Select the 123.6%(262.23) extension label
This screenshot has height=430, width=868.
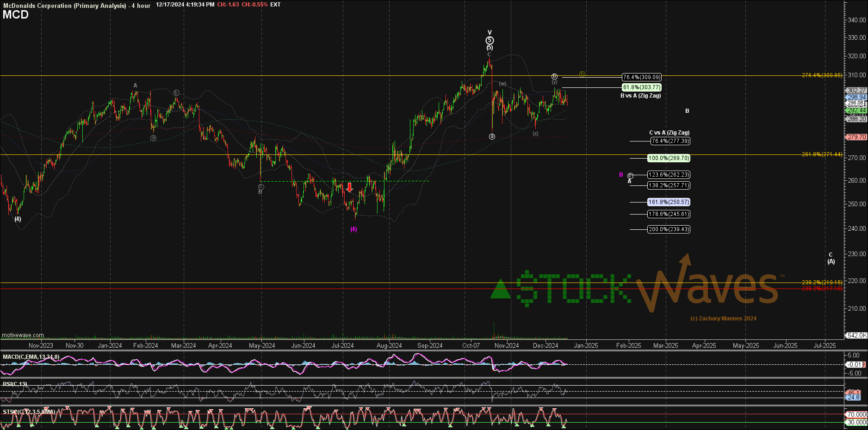click(669, 175)
